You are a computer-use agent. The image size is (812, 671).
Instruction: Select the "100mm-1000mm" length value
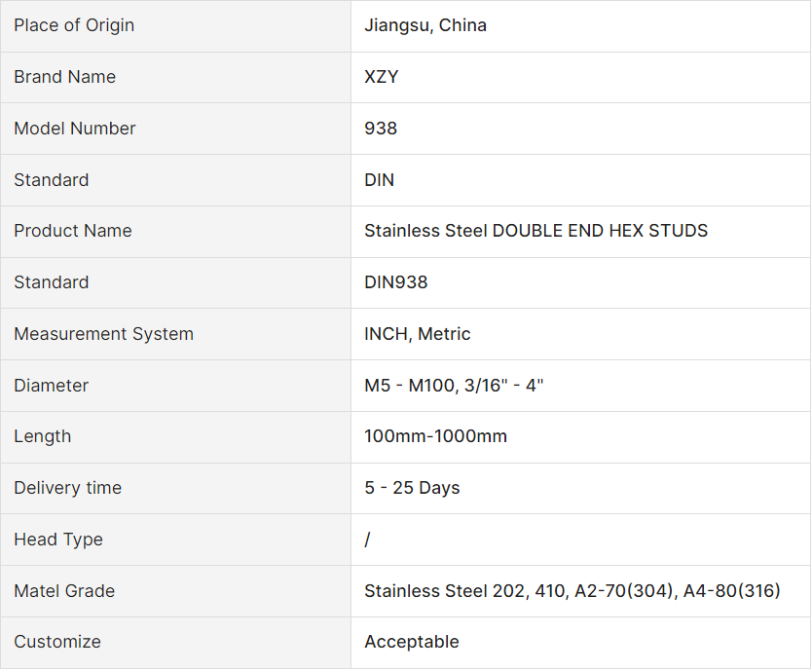click(x=435, y=436)
